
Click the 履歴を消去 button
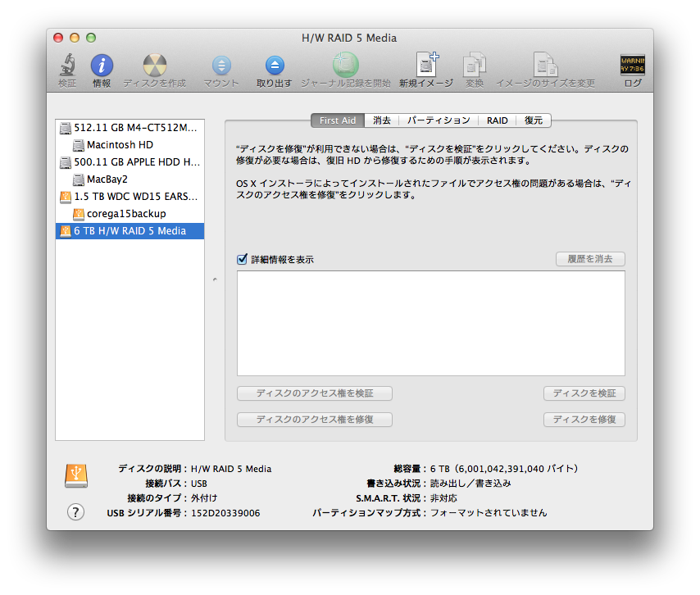pyautogui.click(x=590, y=259)
